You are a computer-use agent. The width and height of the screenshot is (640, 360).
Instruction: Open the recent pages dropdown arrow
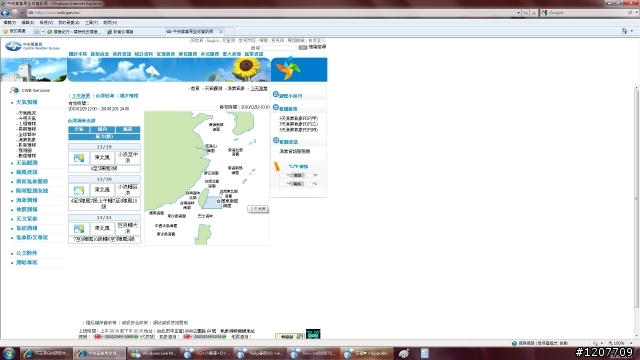click(22, 13)
